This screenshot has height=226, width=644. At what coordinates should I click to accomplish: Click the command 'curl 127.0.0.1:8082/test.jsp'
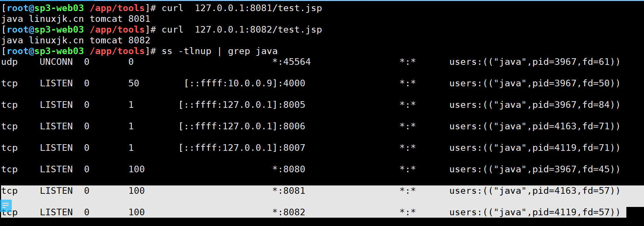pos(242,30)
